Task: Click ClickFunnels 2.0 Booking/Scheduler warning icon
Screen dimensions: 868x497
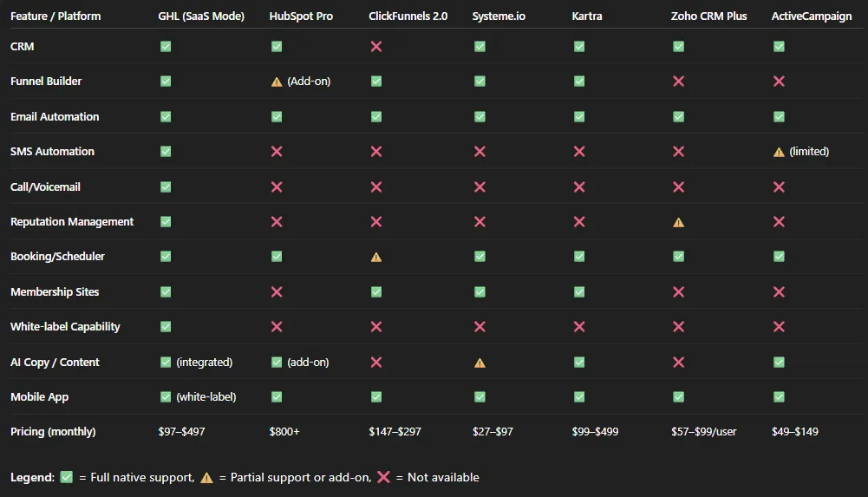Action: coord(375,258)
